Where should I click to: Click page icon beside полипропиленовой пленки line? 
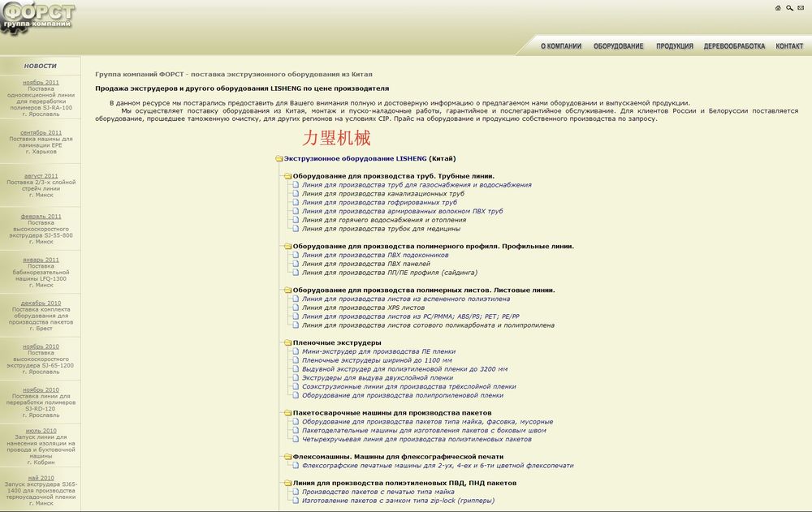(296, 395)
